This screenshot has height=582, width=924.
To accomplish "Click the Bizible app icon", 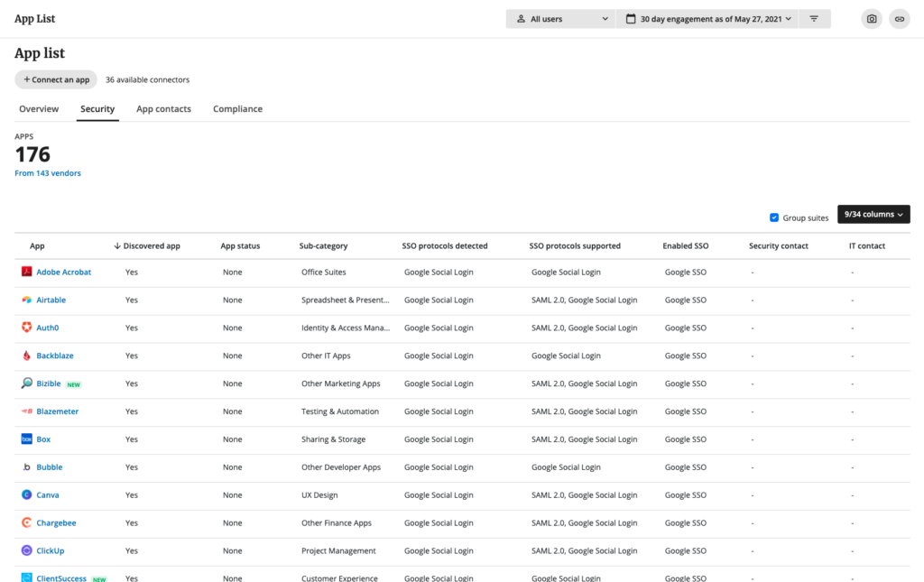I will pyautogui.click(x=26, y=383).
